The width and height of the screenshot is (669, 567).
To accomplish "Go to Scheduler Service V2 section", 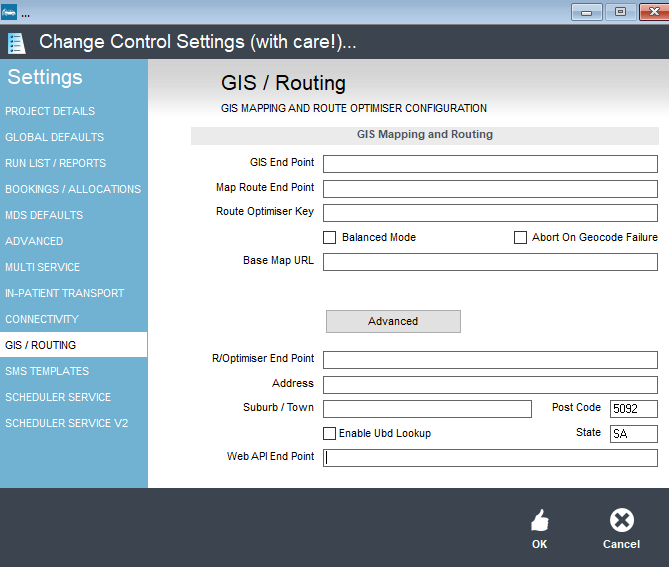I will pos(66,423).
